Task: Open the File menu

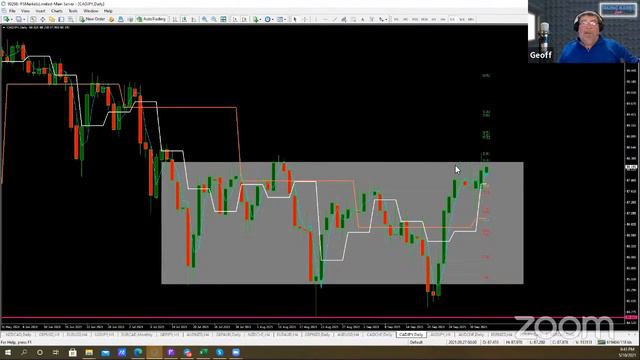Action: (12, 11)
